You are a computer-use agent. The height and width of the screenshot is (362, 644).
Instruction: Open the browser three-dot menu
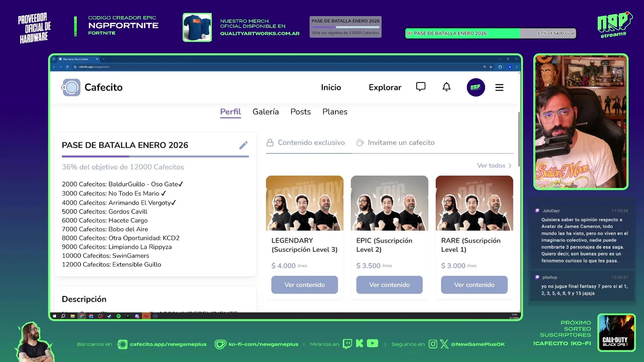[x=517, y=67]
